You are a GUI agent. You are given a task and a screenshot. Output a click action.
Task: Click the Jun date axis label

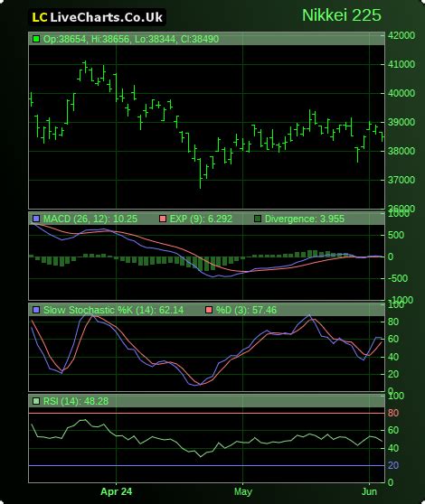click(369, 491)
